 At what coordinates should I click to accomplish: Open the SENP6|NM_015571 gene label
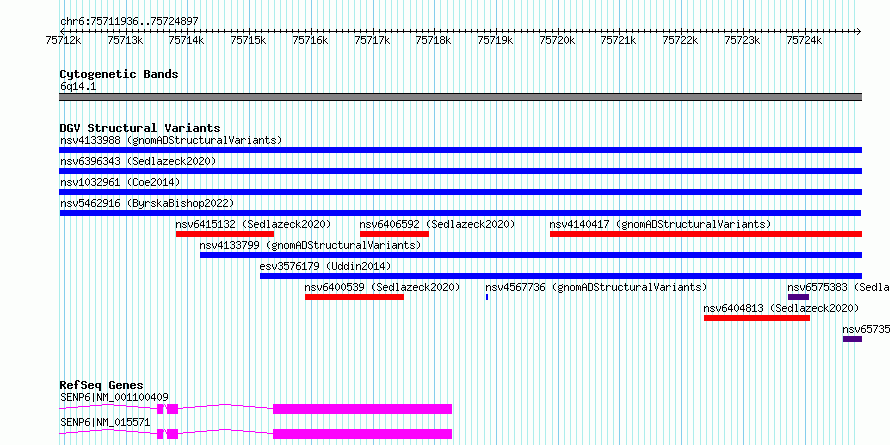[x=105, y=422]
